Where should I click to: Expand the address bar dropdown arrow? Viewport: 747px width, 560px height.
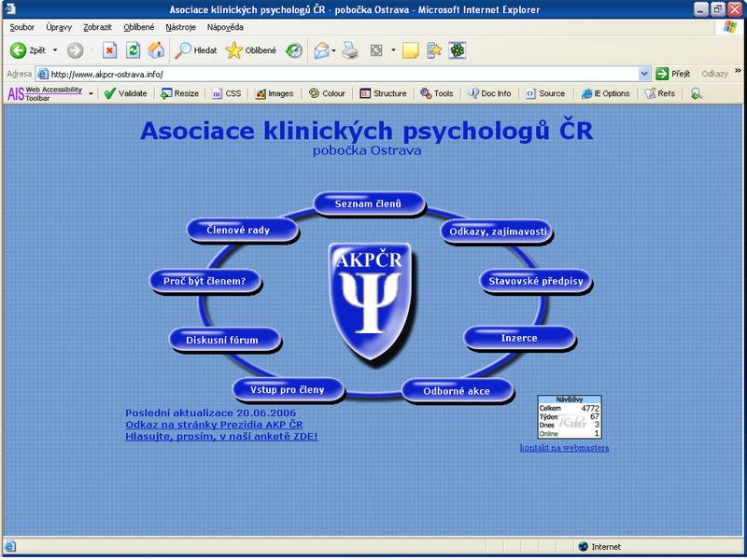[644, 74]
